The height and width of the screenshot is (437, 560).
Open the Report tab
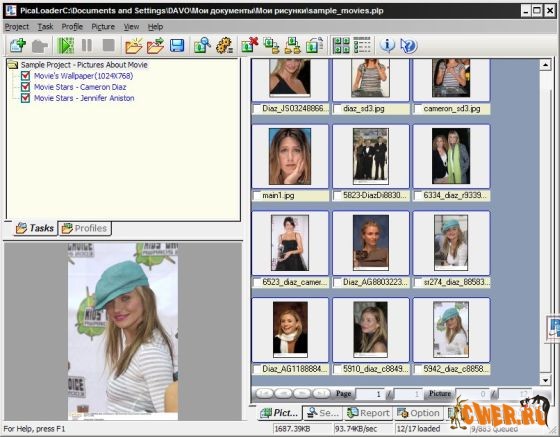(x=368, y=413)
